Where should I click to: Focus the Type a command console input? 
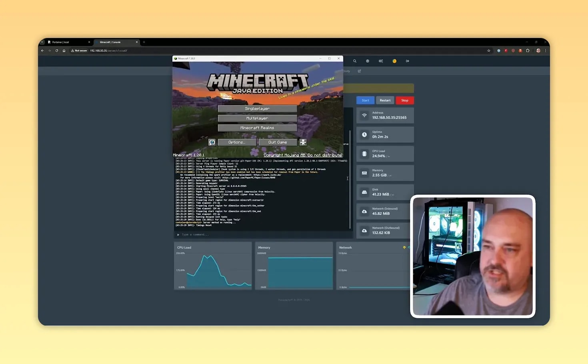(264, 235)
